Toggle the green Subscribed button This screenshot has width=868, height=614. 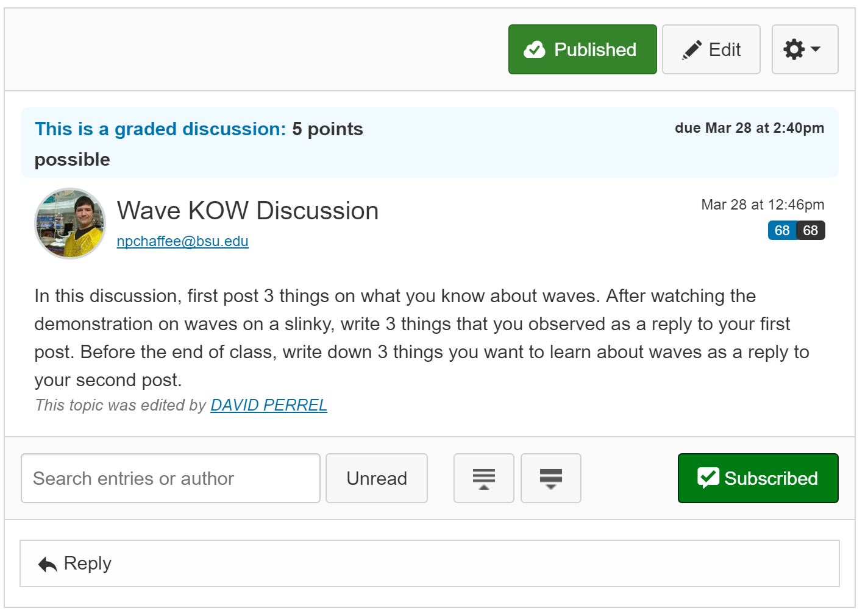[758, 478]
